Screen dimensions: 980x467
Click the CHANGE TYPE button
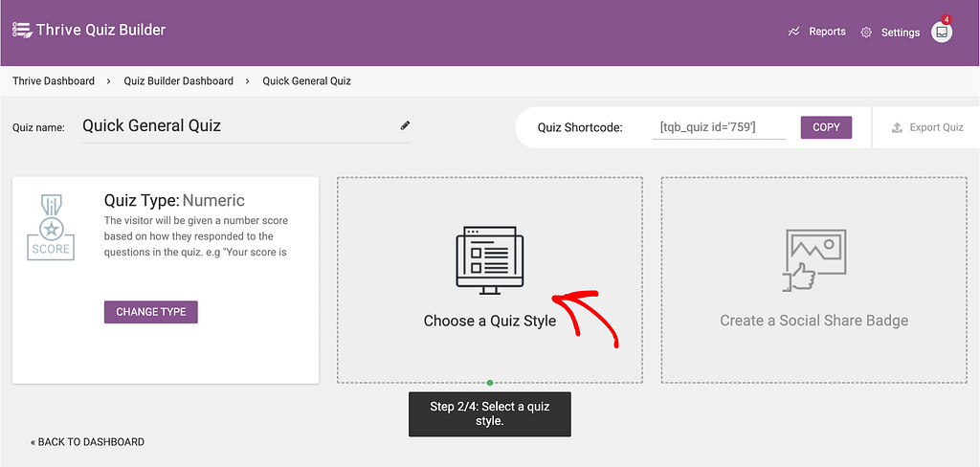[150, 312]
